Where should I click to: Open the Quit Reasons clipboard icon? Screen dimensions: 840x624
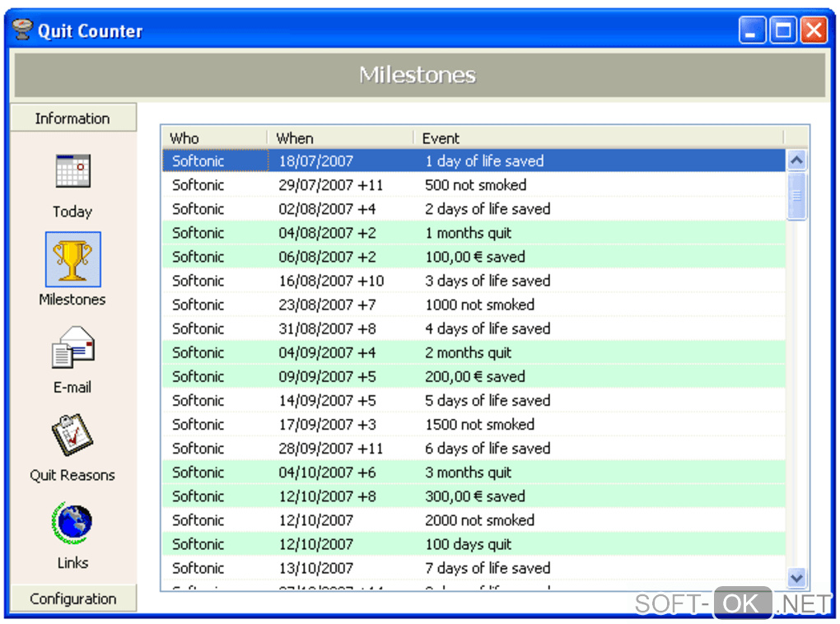[72, 435]
